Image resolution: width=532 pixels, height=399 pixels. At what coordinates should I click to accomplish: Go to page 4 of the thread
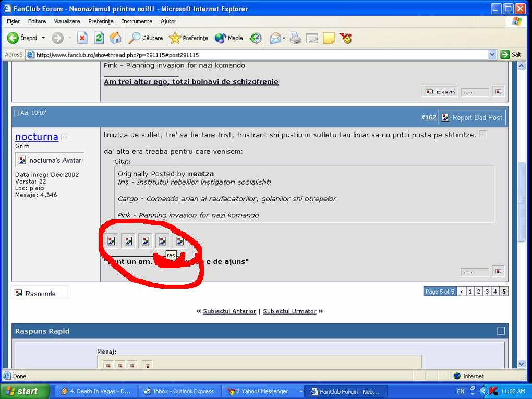pyautogui.click(x=495, y=292)
